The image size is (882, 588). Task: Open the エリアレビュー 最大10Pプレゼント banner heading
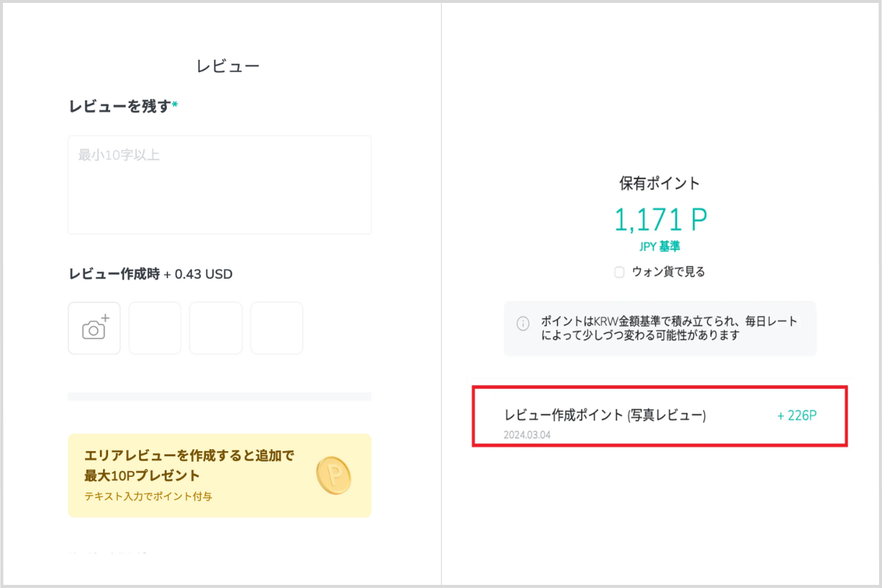[190, 465]
